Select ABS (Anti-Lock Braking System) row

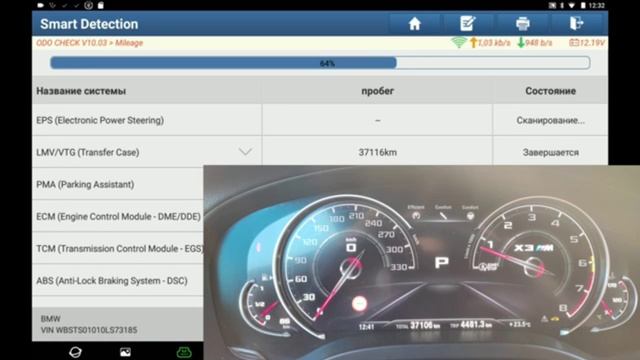point(118,280)
